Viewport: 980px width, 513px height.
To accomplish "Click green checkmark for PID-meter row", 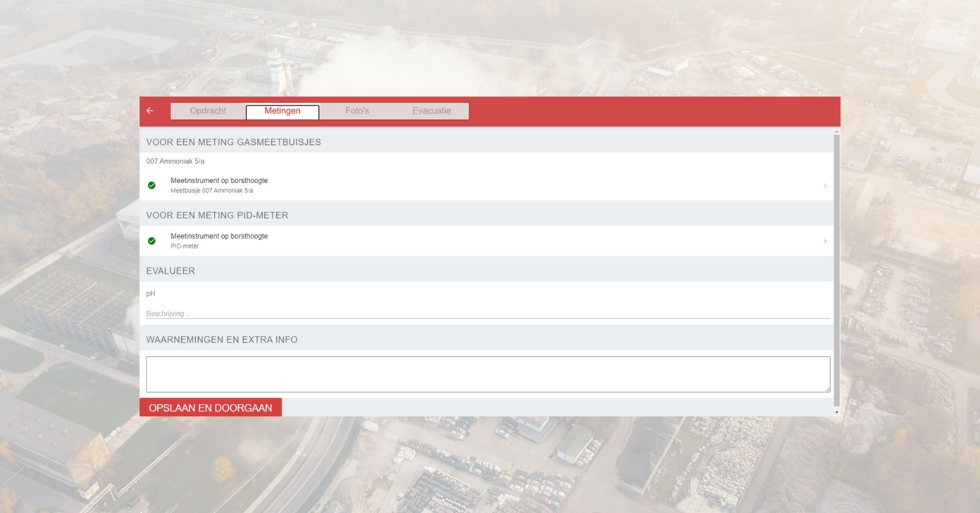I will click(151, 241).
